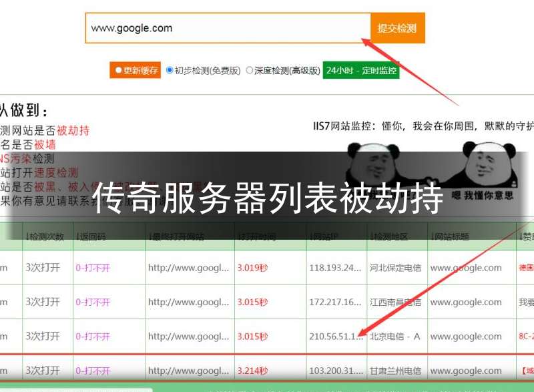Click the www.google.com URL input field
The width and height of the screenshot is (534, 392).
228,28
